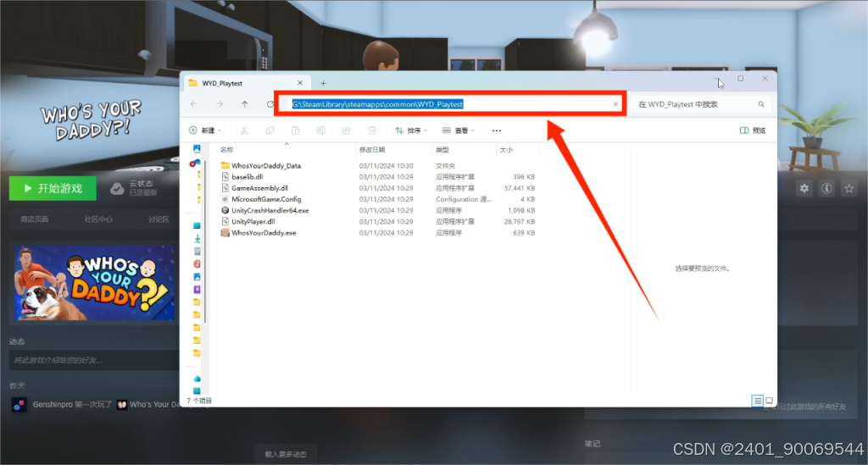Click the Cut scissors toolbar icon
The image size is (868, 465).
244,130
